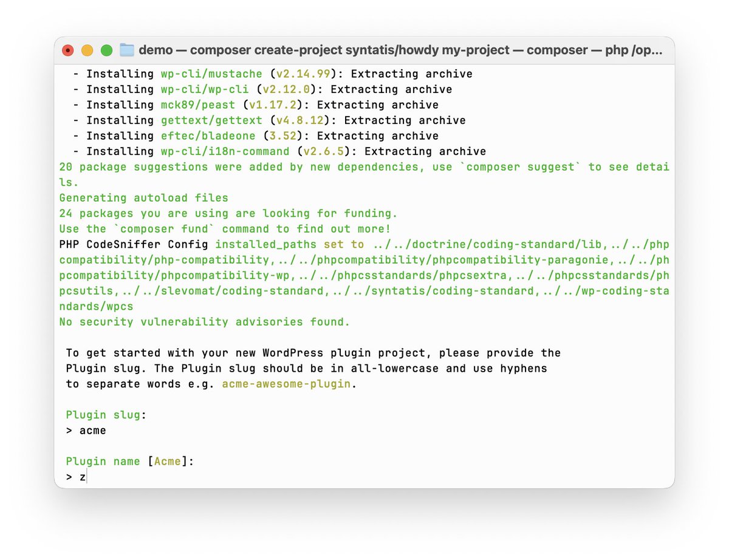729x560 pixels.
Task: Click the yellow minimize window button
Action: pos(87,50)
